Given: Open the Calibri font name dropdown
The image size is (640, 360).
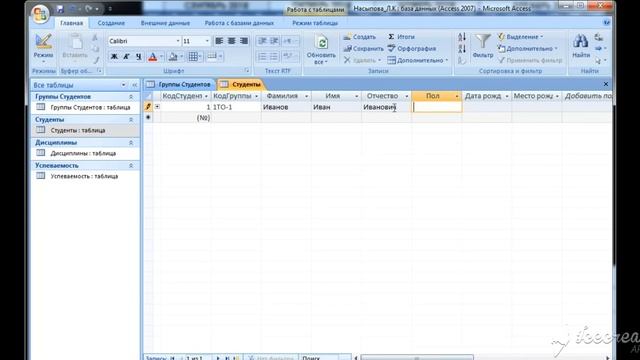Looking at the screenshot, I should coord(178,41).
